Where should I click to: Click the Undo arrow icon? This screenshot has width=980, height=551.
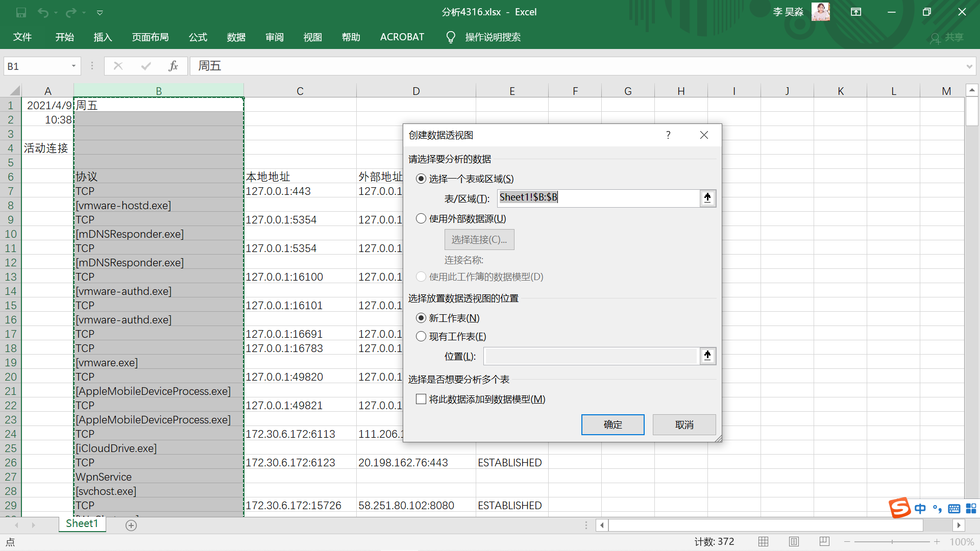click(43, 12)
